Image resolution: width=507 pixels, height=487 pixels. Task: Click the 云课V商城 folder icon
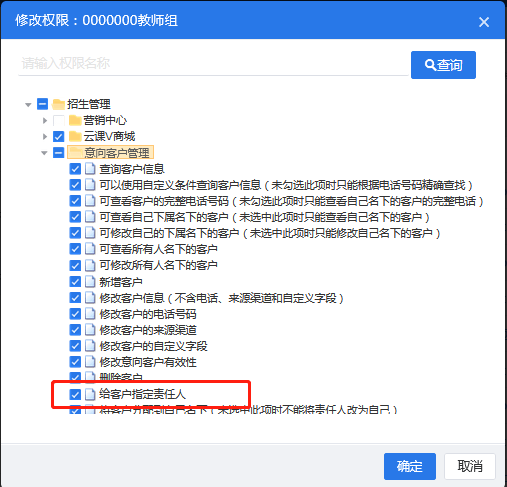[75, 136]
